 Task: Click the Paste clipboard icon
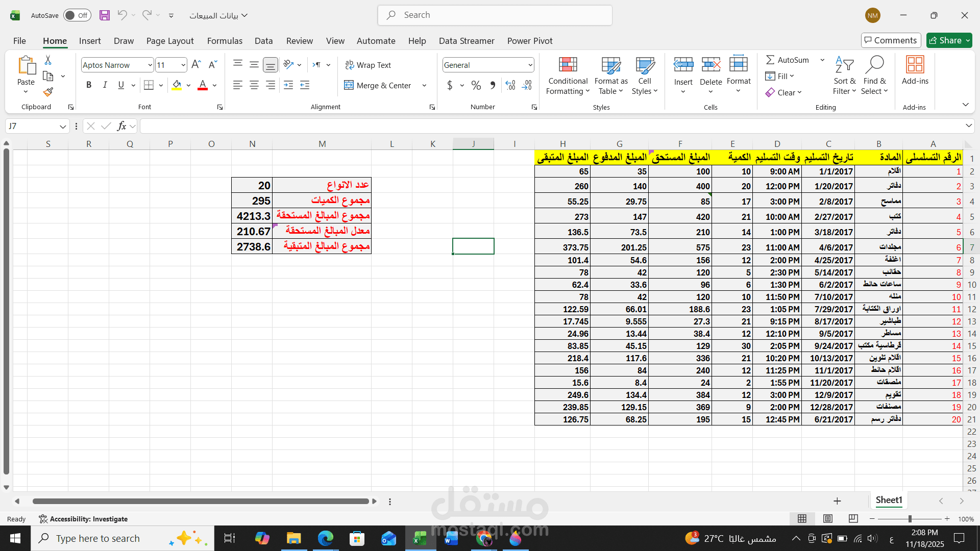[26, 66]
